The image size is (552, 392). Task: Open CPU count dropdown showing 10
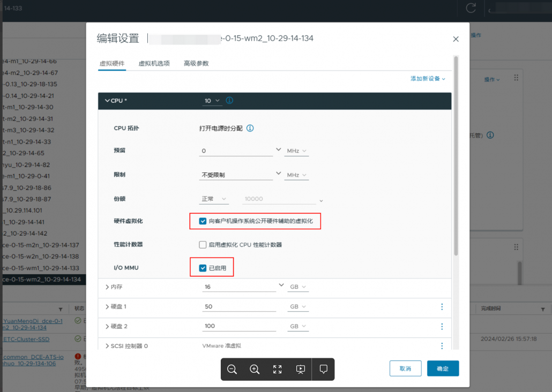click(212, 101)
